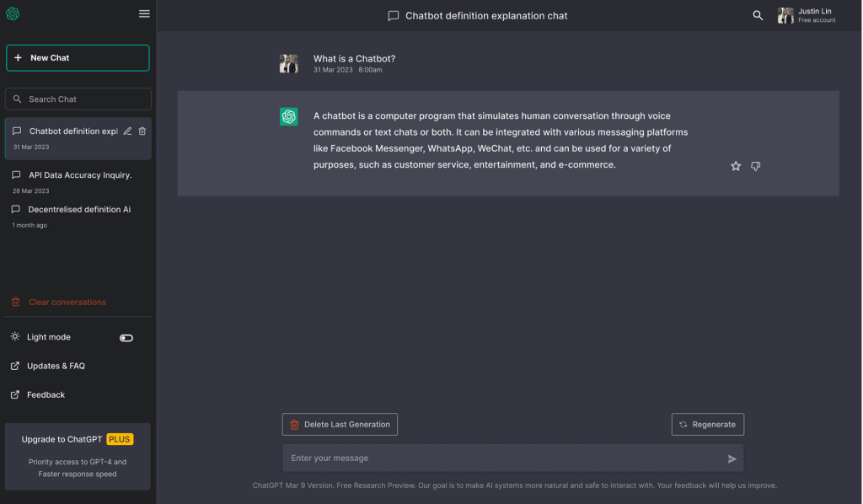Viewport: 863px width, 504px height.
Task: Toggle the Light mode switch
Action: pyautogui.click(x=126, y=338)
